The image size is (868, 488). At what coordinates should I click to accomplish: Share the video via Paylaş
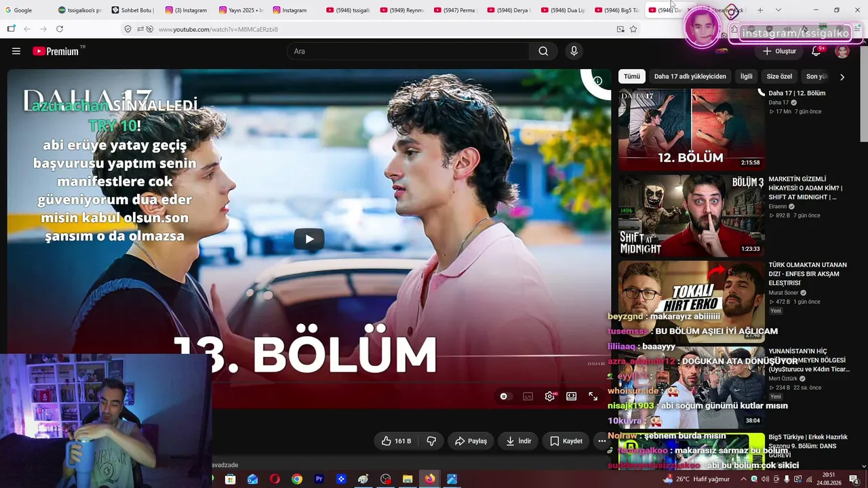pyautogui.click(x=471, y=441)
